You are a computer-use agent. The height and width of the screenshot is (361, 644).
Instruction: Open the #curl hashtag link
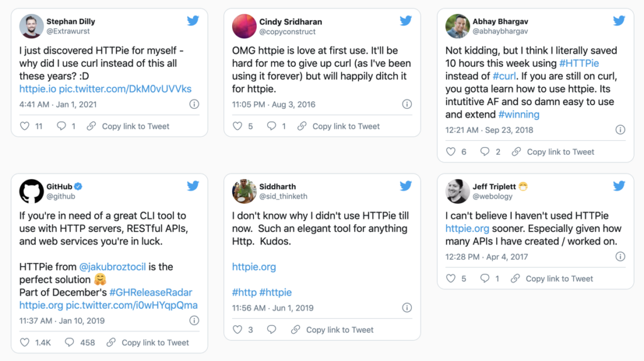click(x=504, y=76)
